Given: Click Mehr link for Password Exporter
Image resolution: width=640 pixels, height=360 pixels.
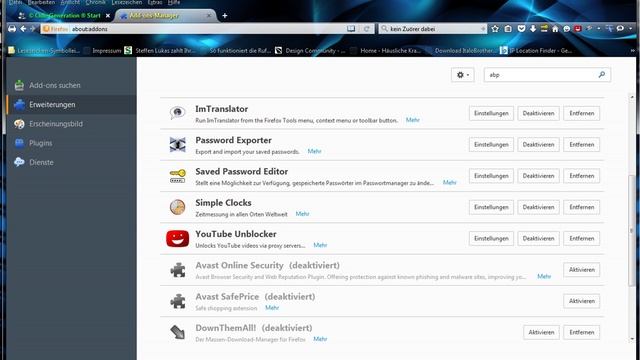Looking at the screenshot, I should pos(314,151).
